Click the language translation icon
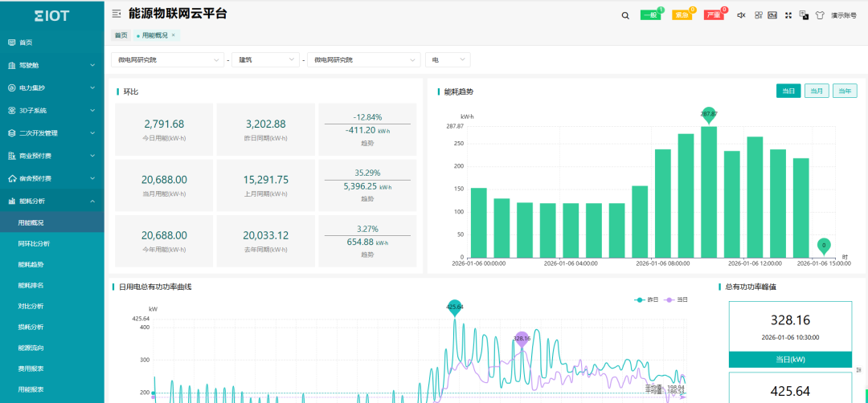This screenshot has height=403, width=868. (x=804, y=14)
